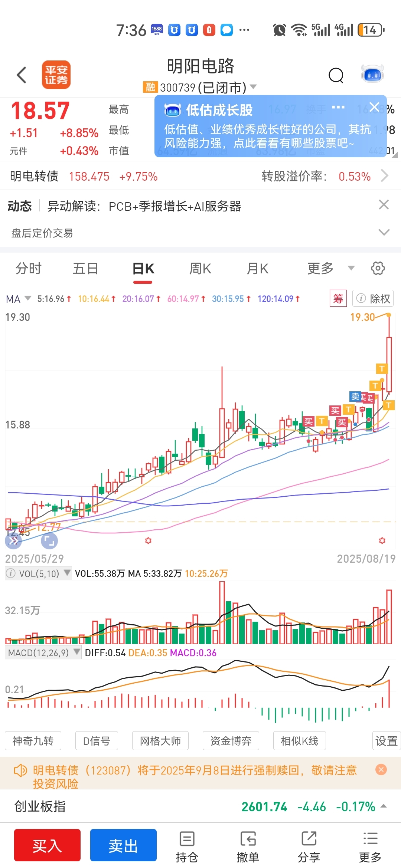Tap the blue 卖出 button

click(123, 845)
